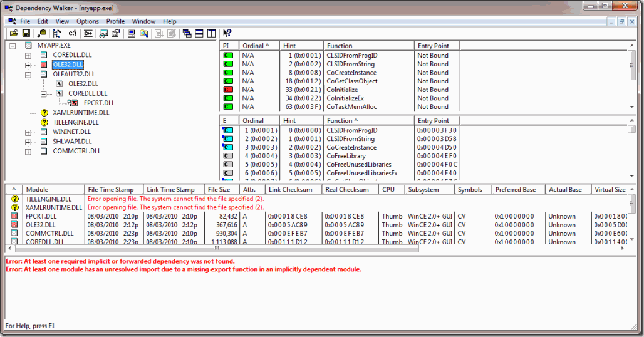644x337 pixels.
Task: Click the Save floppy disk toolbar icon
Action: [x=26, y=34]
